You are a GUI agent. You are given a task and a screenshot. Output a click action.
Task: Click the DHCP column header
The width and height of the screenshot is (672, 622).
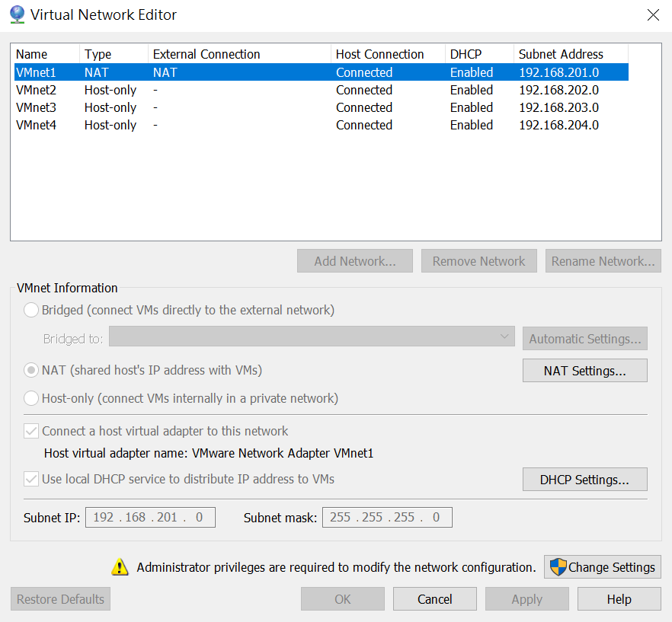[479, 54]
